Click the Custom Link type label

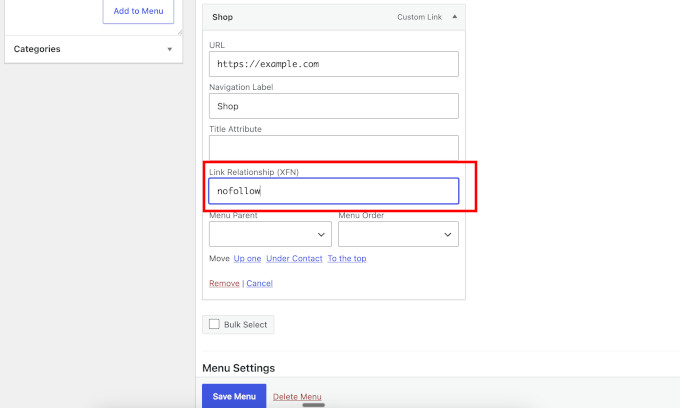point(419,17)
